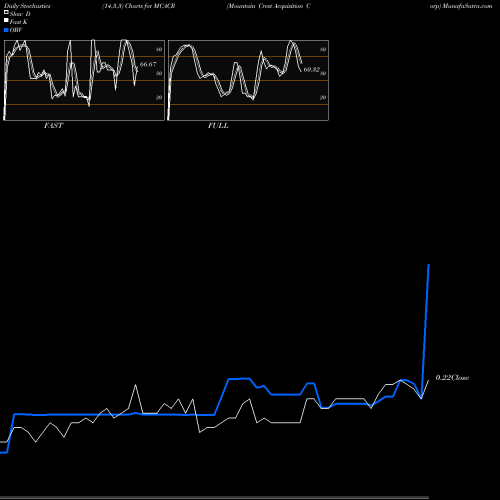Click the 'Mountain Crest Acquisition C' company name

(x=269, y=6)
